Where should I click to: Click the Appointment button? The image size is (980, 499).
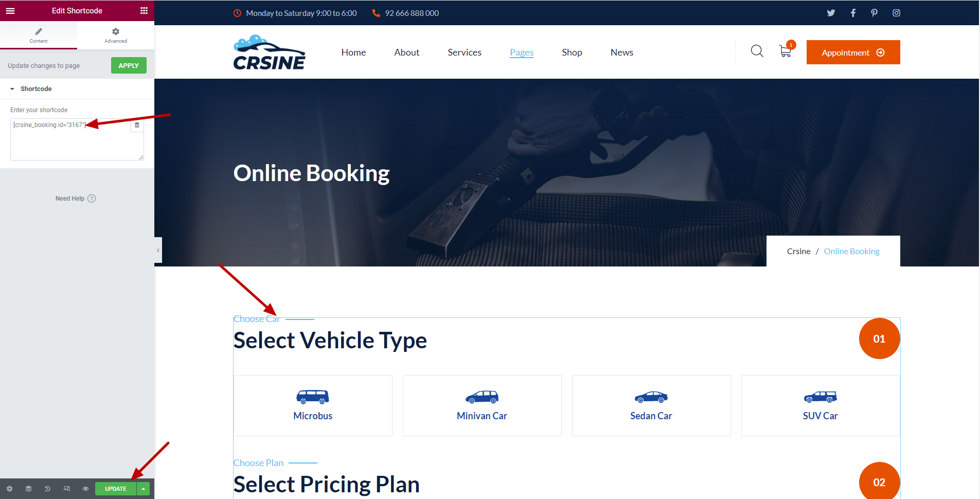pos(853,52)
